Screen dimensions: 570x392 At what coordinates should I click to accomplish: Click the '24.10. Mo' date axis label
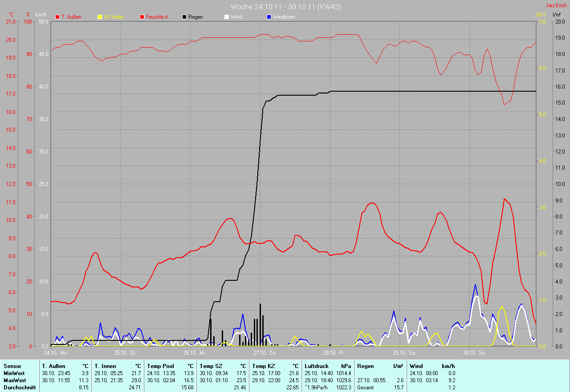click(x=56, y=352)
